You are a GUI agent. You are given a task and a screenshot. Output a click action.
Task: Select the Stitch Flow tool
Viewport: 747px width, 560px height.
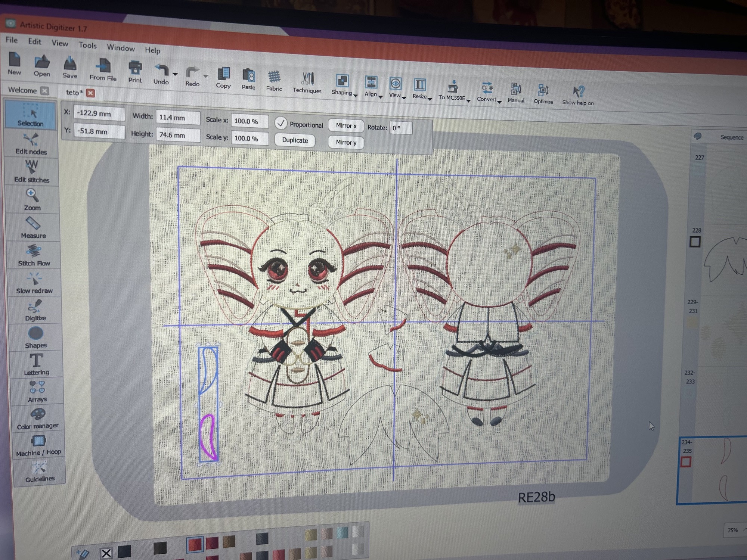[34, 255]
